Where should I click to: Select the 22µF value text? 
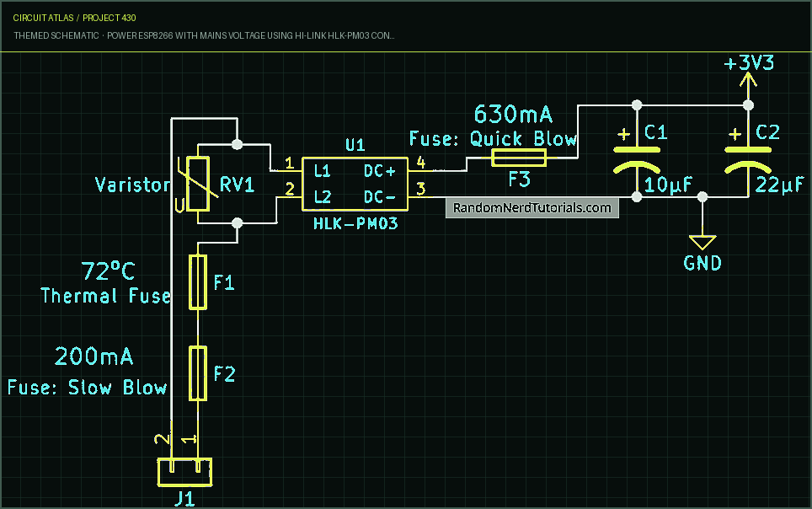click(780, 185)
